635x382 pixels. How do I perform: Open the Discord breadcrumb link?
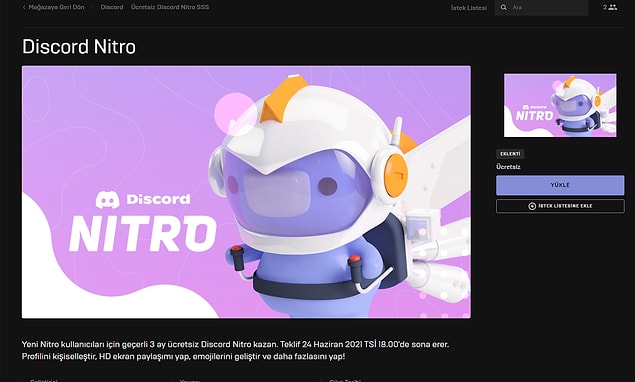(x=112, y=7)
